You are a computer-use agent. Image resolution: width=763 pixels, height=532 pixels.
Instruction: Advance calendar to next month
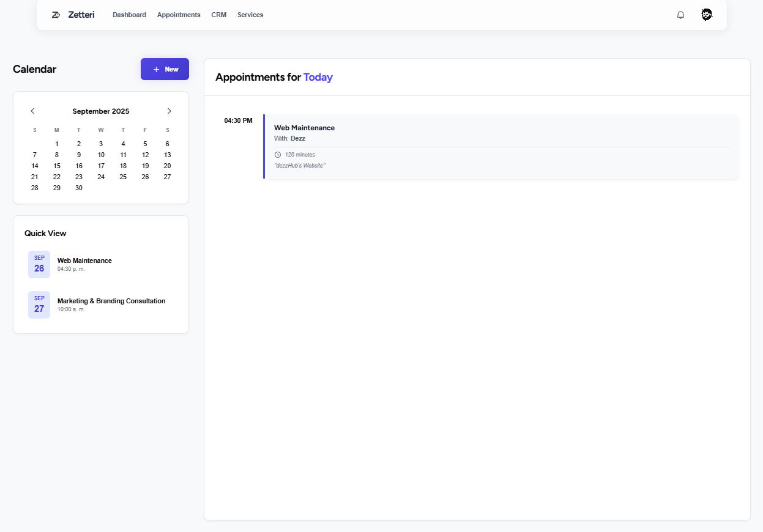point(169,111)
